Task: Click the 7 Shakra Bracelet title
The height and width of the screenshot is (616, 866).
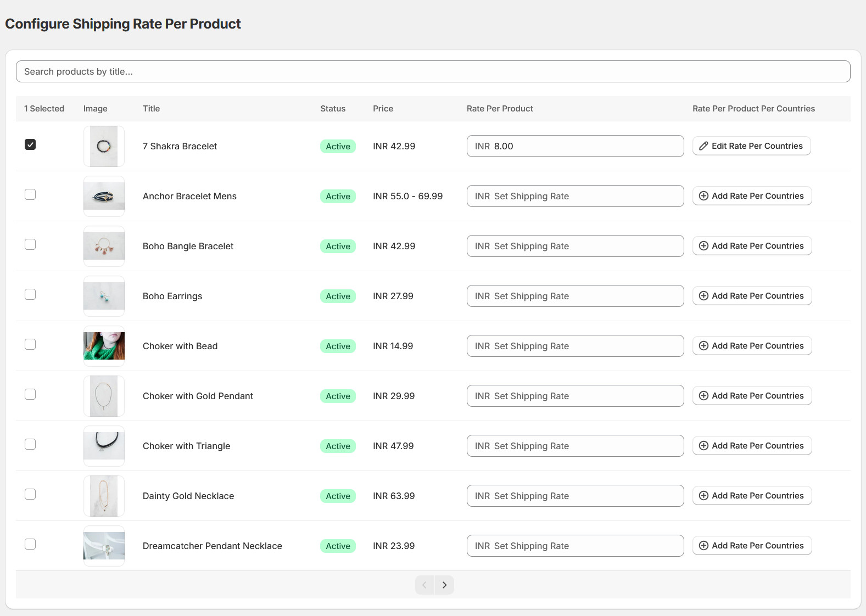Action: click(x=180, y=146)
